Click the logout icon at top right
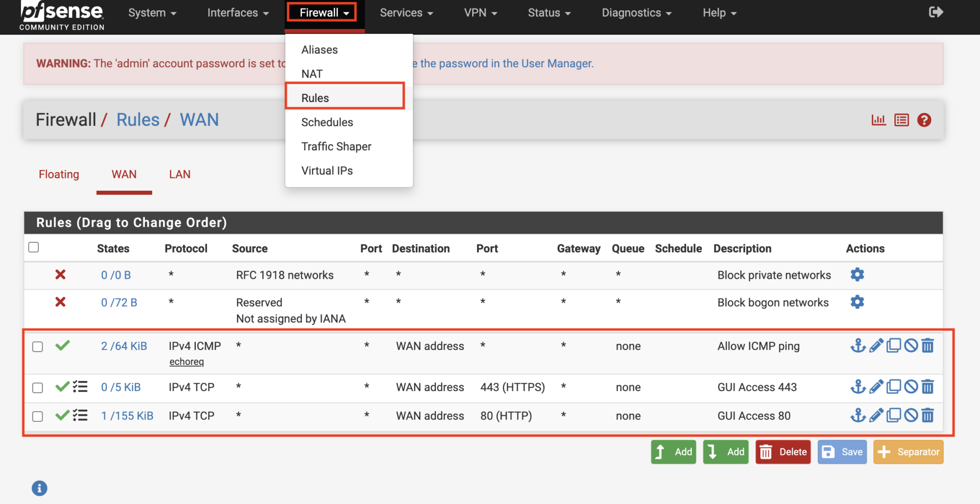This screenshot has width=980, height=504. click(x=935, y=12)
